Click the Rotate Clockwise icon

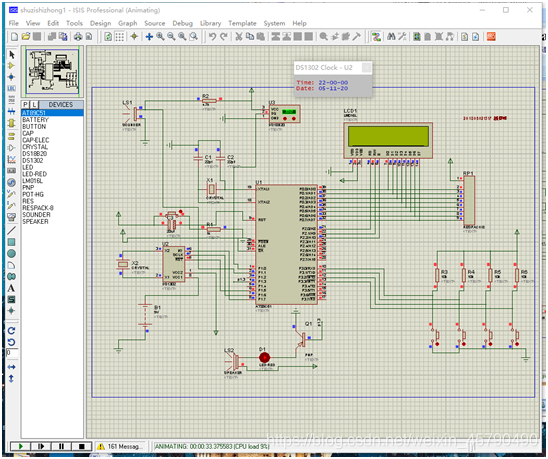11,330
